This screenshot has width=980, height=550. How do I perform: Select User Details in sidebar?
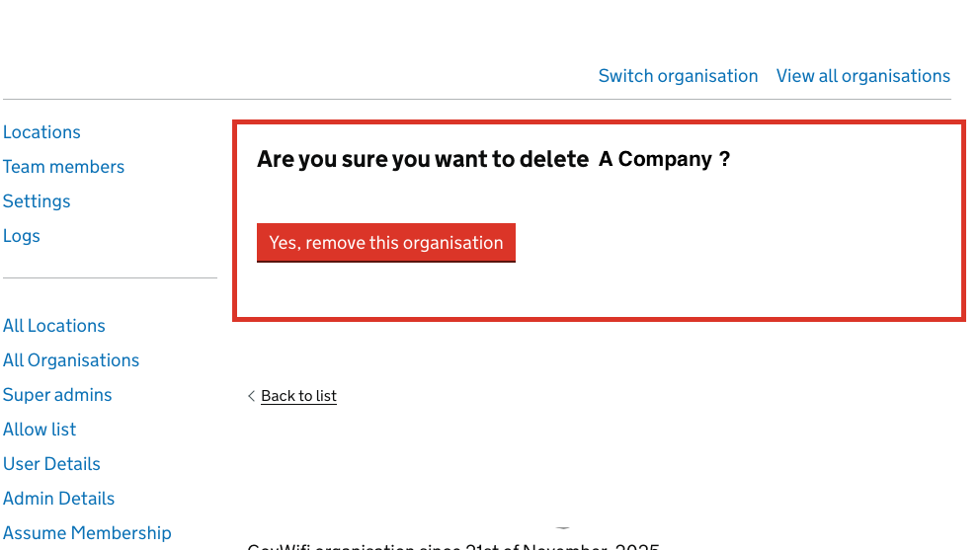[x=51, y=464]
